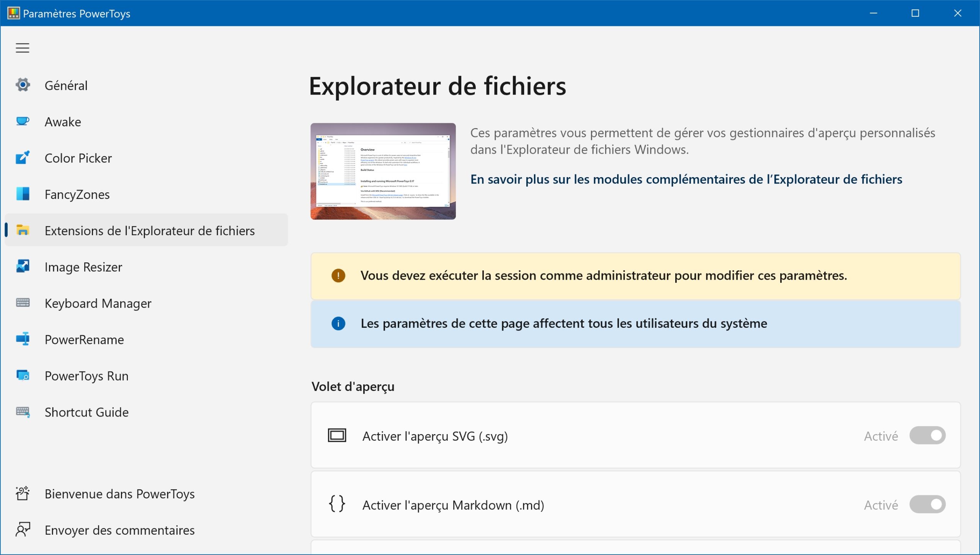Click the PowerToys Run icon
This screenshot has height=555, width=980.
[x=23, y=376]
